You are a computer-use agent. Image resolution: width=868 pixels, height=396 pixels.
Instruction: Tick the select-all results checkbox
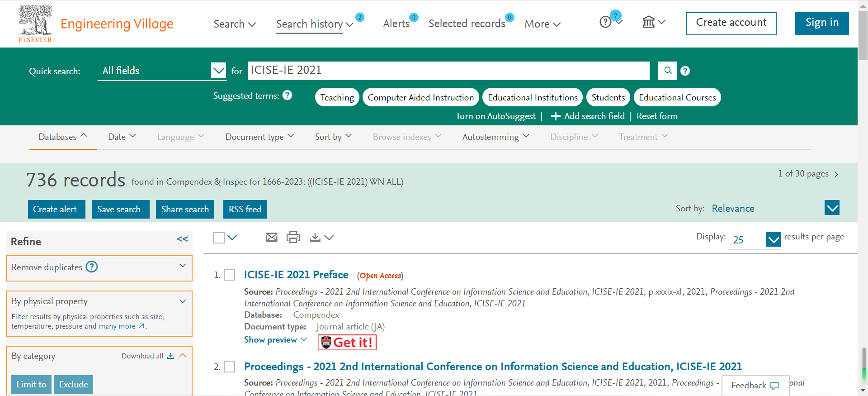click(x=219, y=238)
